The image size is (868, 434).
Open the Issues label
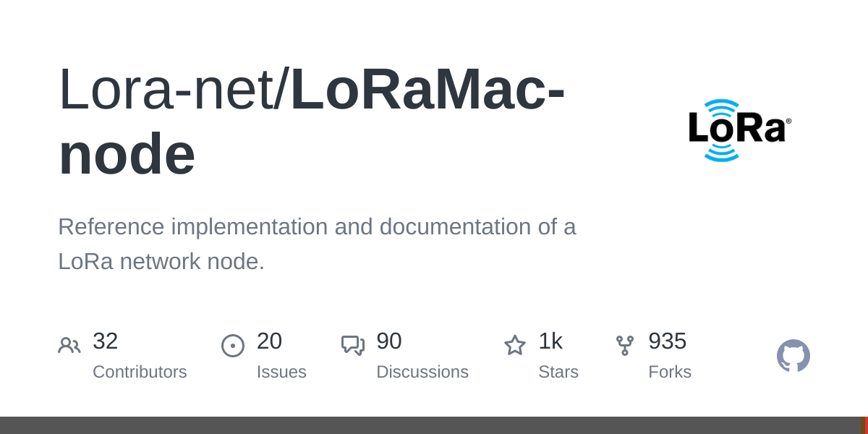[x=281, y=372]
